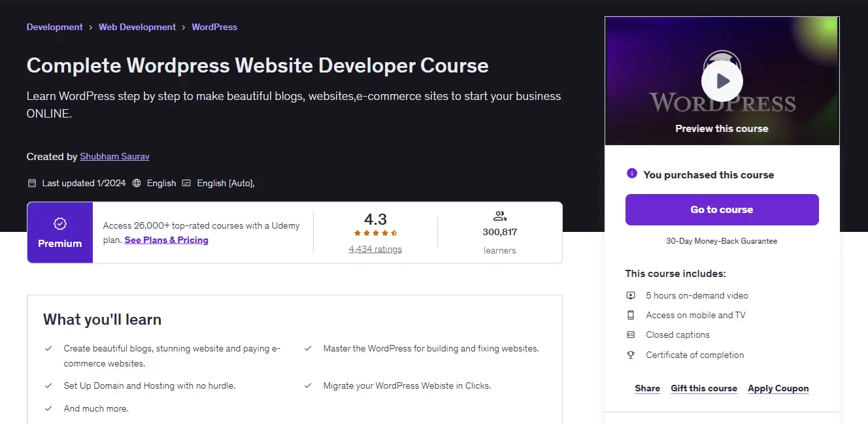This screenshot has width=868, height=424.
Task: Click the calendar icon beside Last updated
Action: [32, 183]
